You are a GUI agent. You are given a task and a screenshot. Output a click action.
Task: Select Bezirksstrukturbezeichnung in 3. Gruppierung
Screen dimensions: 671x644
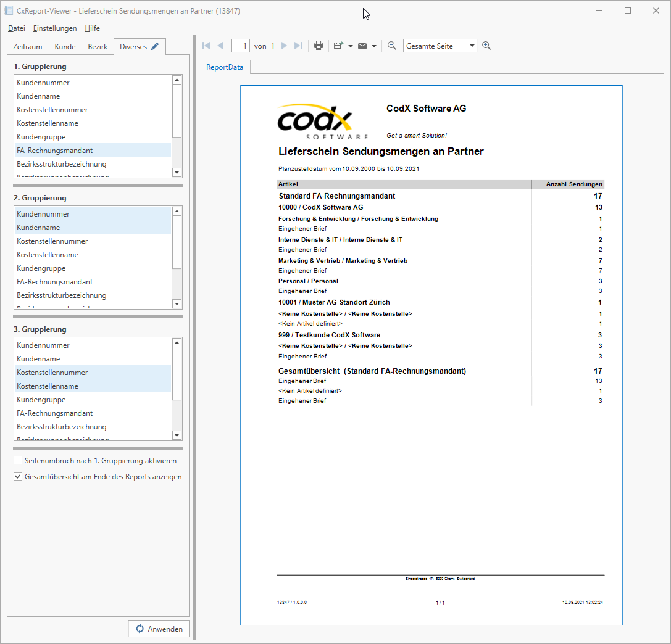[93, 427]
